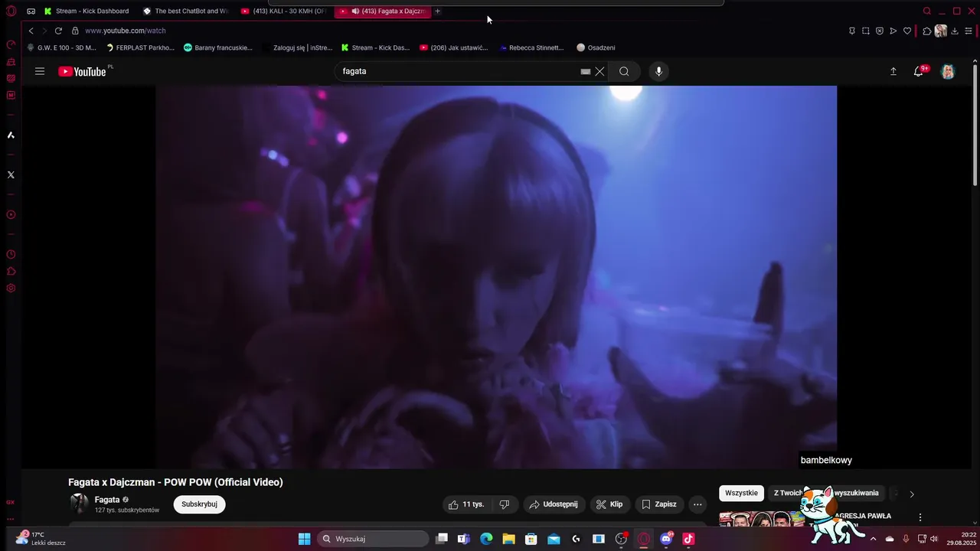Like the video with the thumbs-up button

coord(465,504)
